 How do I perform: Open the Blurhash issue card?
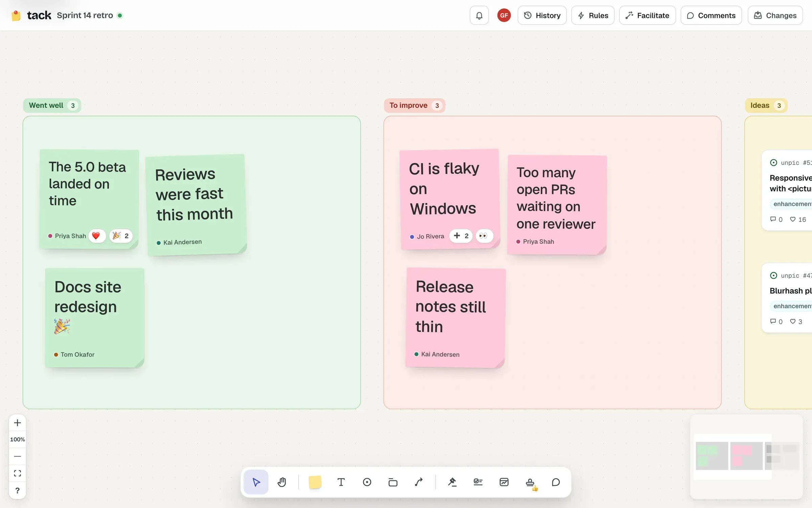787,298
